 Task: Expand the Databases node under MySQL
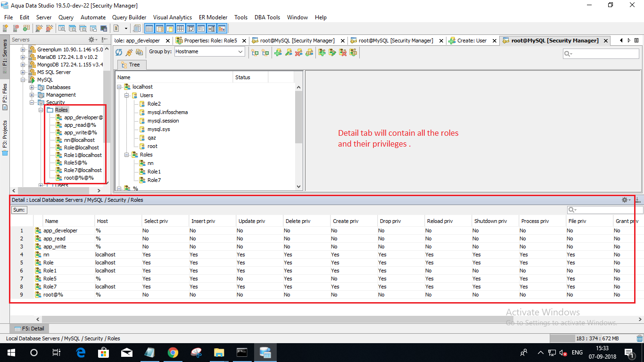[x=32, y=87]
